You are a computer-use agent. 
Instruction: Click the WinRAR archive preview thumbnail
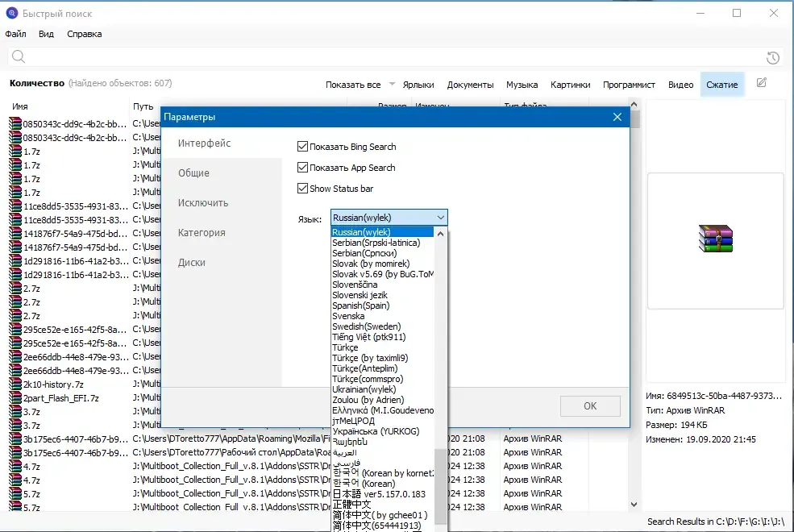click(x=716, y=239)
